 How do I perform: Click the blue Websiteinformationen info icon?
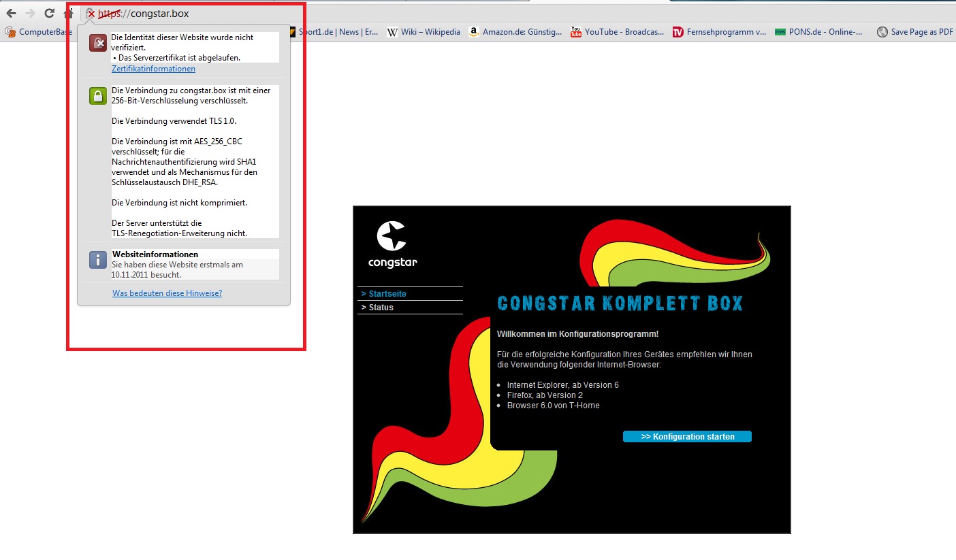[x=98, y=259]
